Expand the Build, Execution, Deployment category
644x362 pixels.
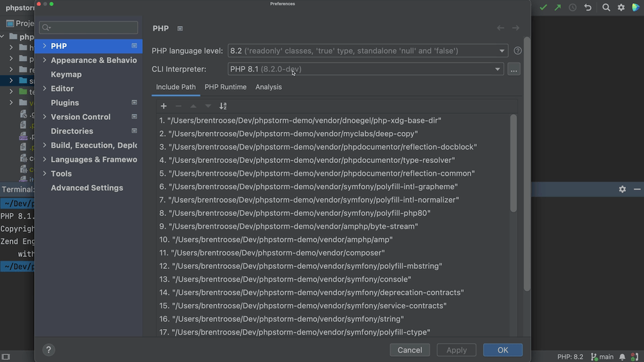44,145
